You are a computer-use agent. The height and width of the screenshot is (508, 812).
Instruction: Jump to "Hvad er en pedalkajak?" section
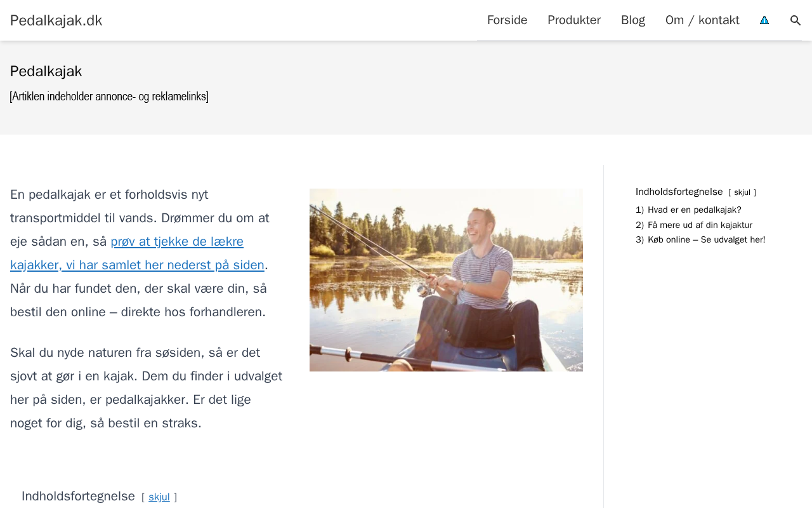[x=694, y=210]
